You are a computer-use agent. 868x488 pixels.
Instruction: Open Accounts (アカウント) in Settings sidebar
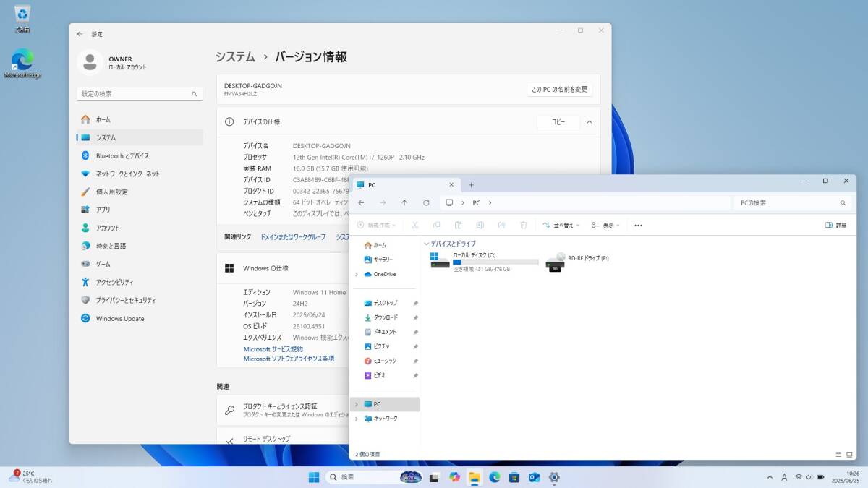coord(140,228)
